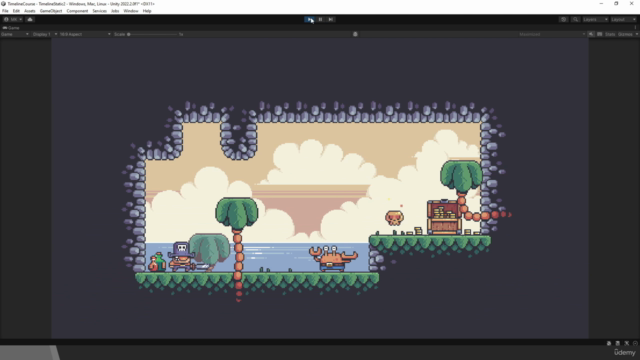Click the frame debugger icon in Game toolbar
Image resolution: width=640 pixels, height=360 pixels.
coord(355,34)
